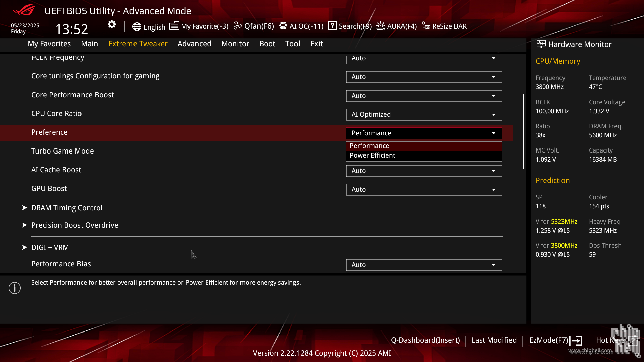The image size is (644, 362).
Task: Open the AI Cache Boost dropdown
Action: tap(424, 171)
